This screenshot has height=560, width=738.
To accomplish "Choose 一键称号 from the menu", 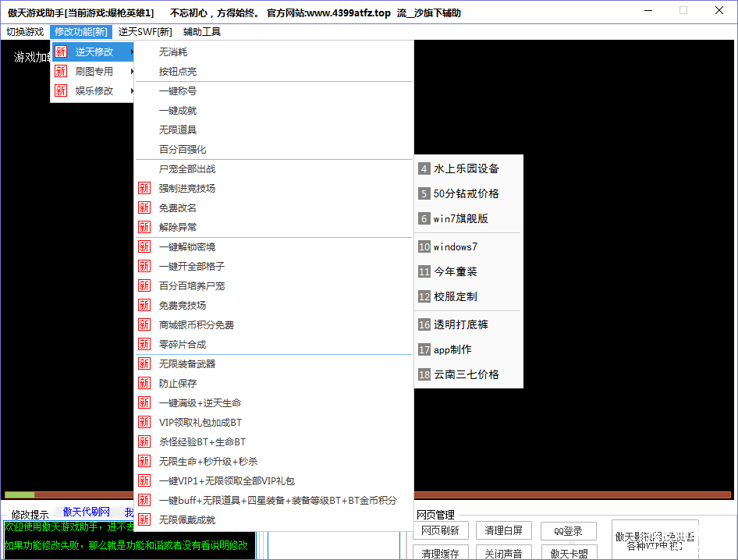I will click(274, 90).
